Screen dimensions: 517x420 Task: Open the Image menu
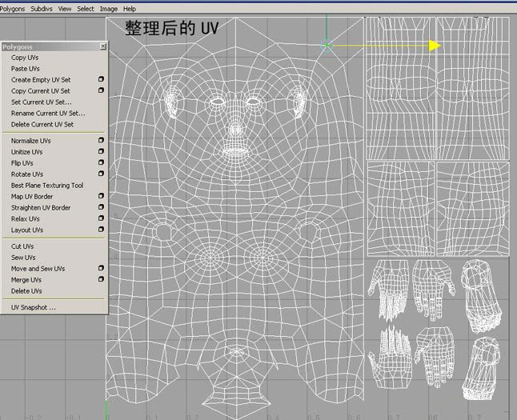coord(109,9)
